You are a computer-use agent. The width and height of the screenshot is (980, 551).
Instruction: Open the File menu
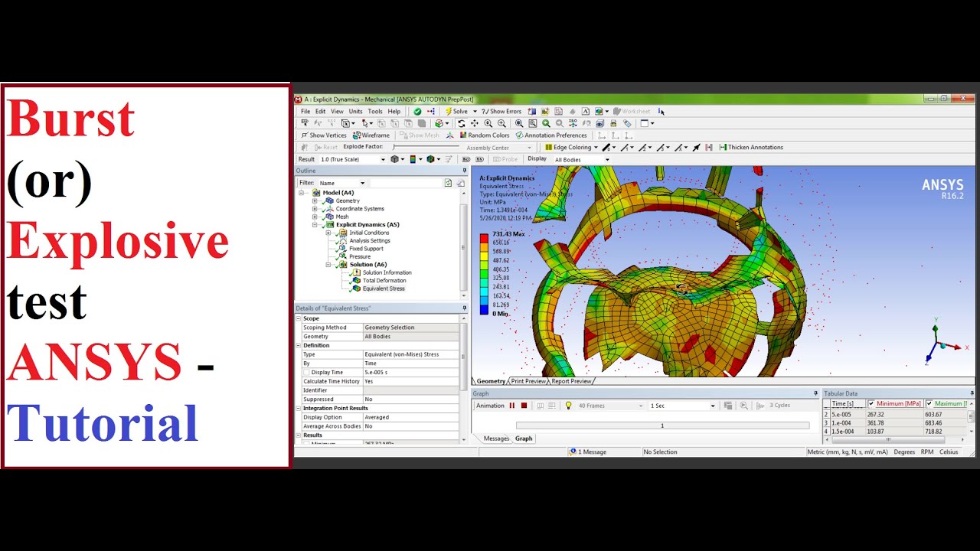pyautogui.click(x=305, y=112)
